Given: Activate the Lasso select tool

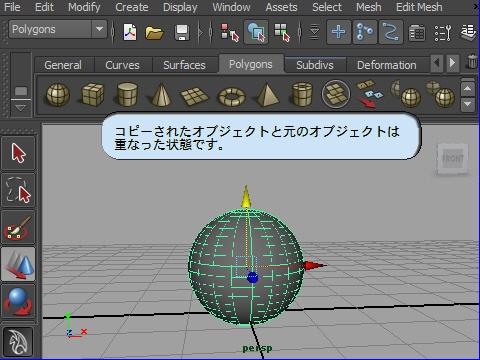Looking at the screenshot, I should point(18,190).
